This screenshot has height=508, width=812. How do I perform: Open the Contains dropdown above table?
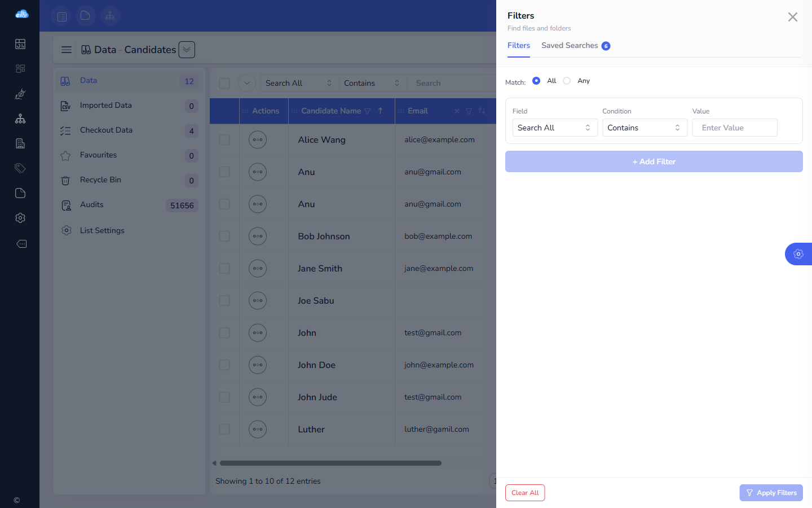[x=372, y=83]
